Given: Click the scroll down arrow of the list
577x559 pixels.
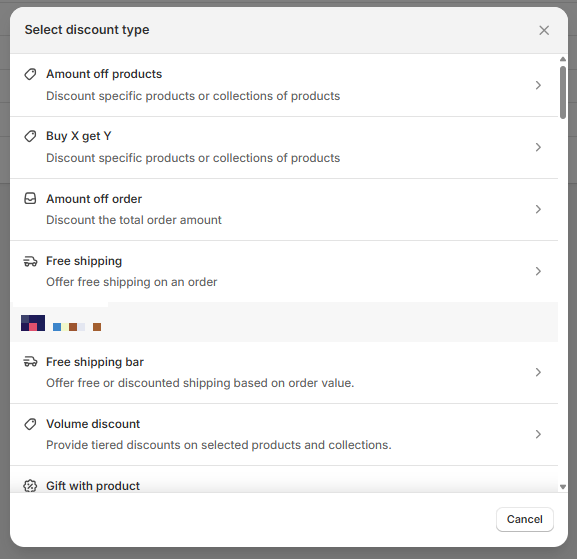Looking at the screenshot, I should coord(563,487).
